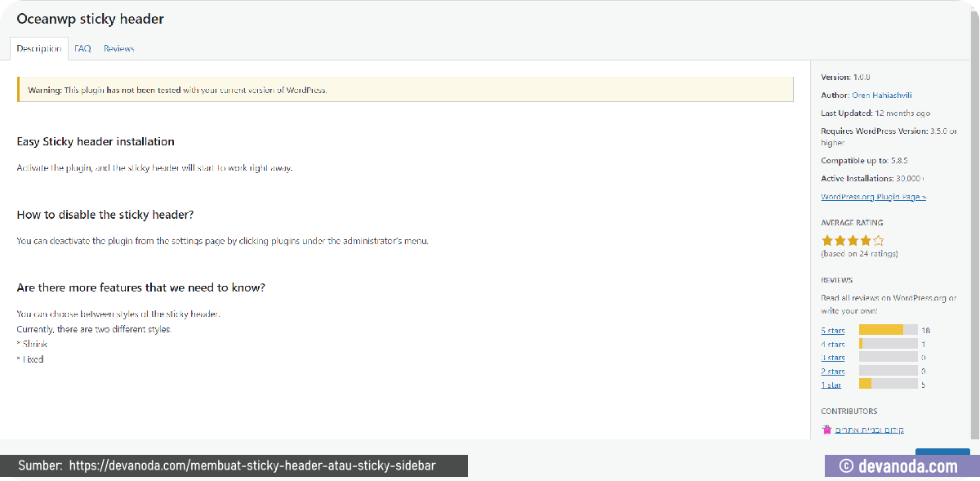Viewport: 980px width, 481px height.
Task: Click the pink contributor avatar icon
Action: (x=826, y=430)
